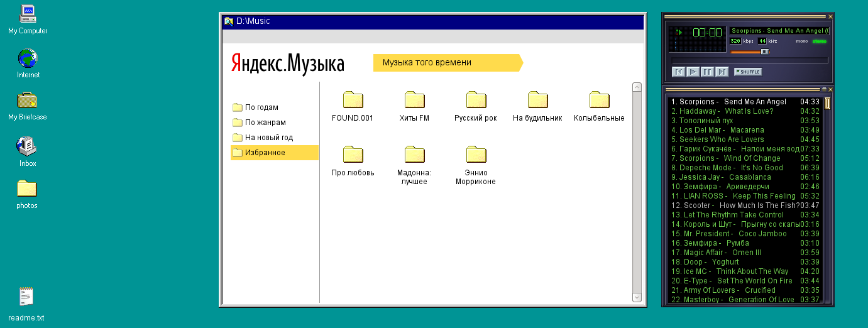Select playlist track Magic Affair - Omen III
The image size is (868, 328).
coord(745,253)
